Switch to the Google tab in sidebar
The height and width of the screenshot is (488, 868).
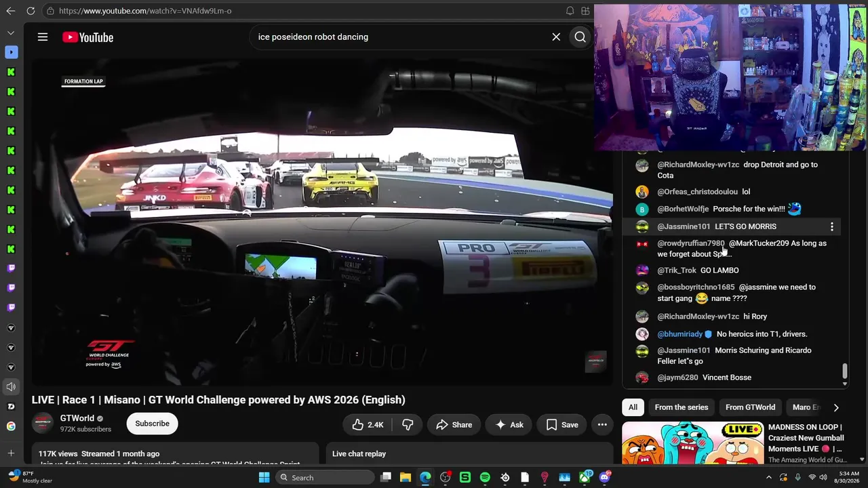pos(11,426)
